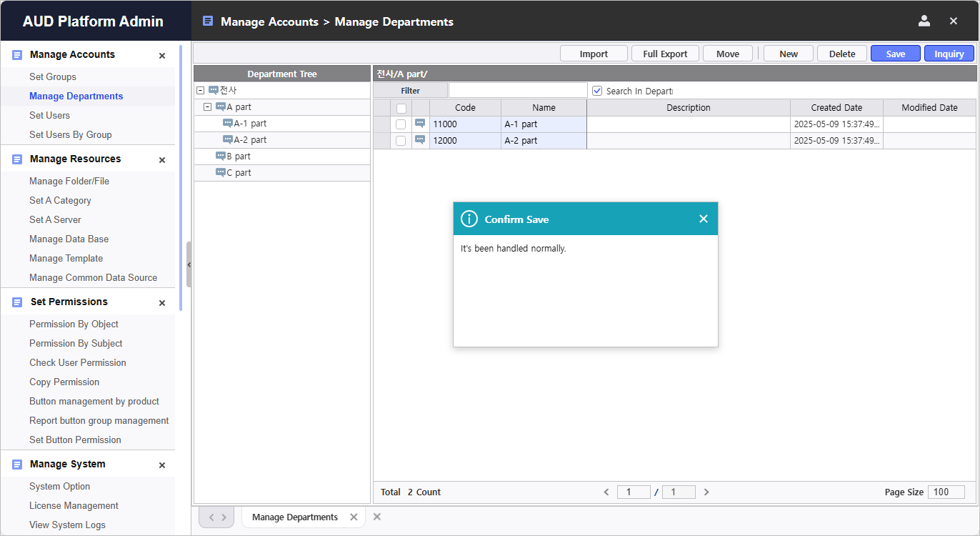Viewport: 980px width, 536px height.
Task: Click the C part node icon in tree
Action: (221, 172)
